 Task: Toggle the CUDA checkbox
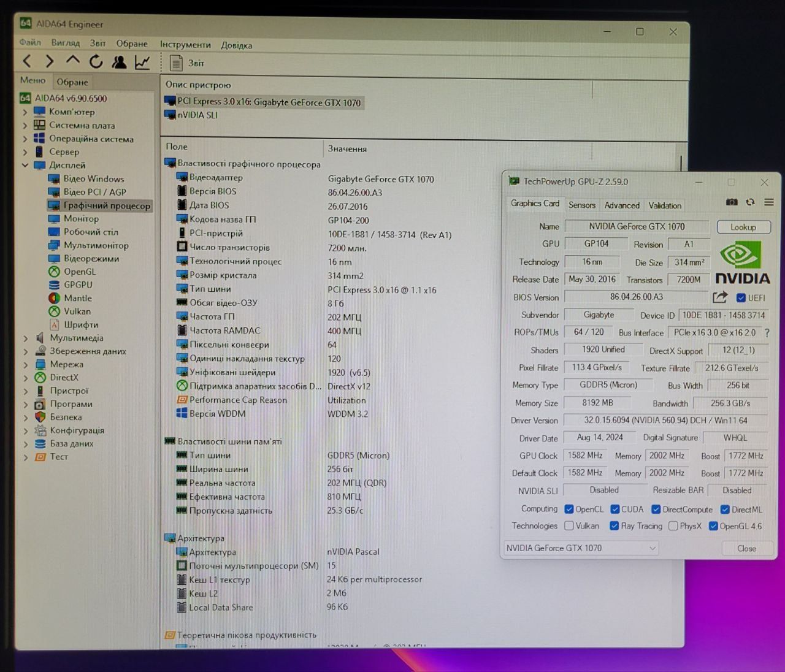click(615, 510)
